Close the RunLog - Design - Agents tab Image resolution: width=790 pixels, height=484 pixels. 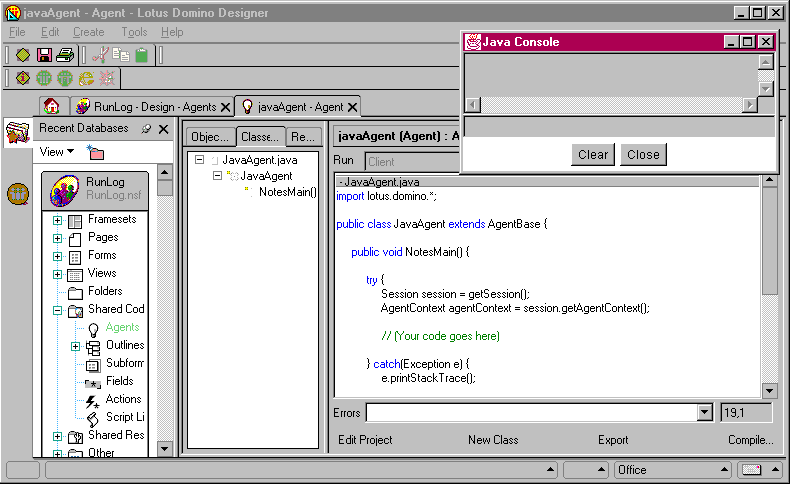[x=226, y=107]
